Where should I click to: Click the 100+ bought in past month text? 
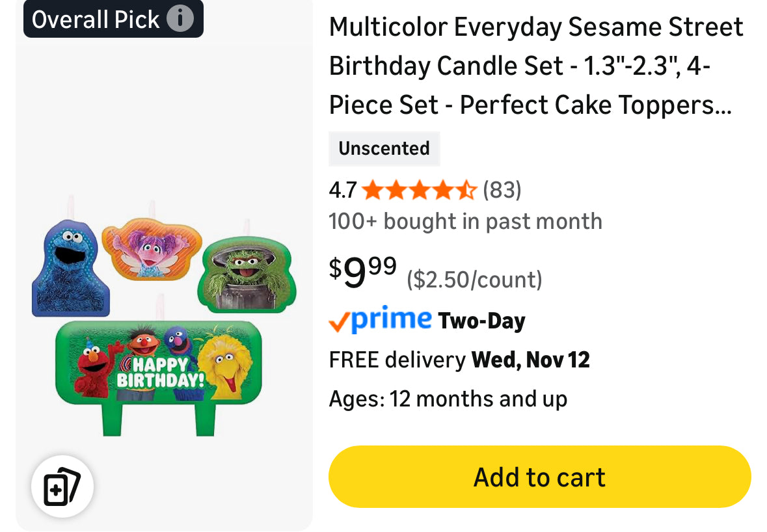(x=465, y=221)
